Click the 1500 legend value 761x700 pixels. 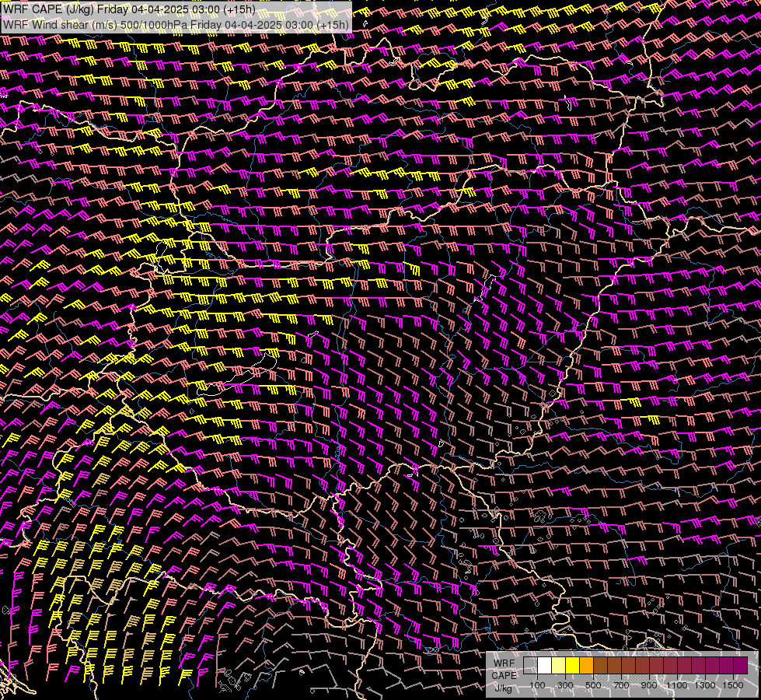(x=733, y=685)
